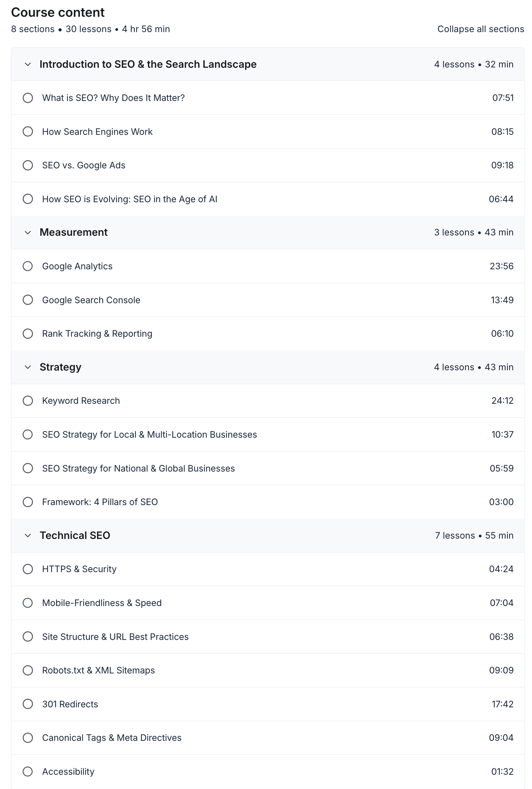
Task: Collapse the Technical SEO section chevron
Action: point(28,535)
